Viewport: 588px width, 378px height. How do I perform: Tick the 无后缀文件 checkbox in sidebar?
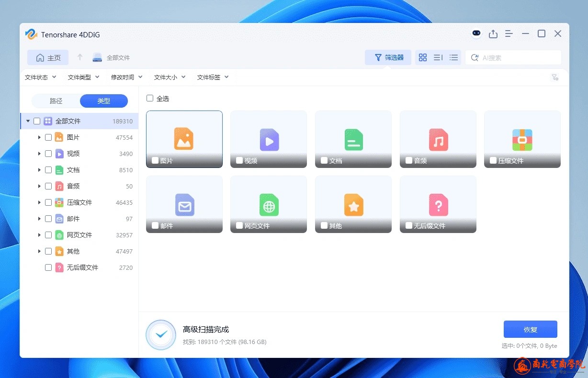[x=48, y=267]
